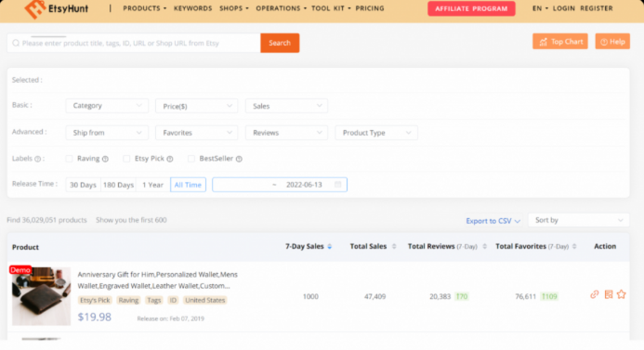Click the 20,383 total reviews value
Screen dimensions: 644x350
point(440,296)
